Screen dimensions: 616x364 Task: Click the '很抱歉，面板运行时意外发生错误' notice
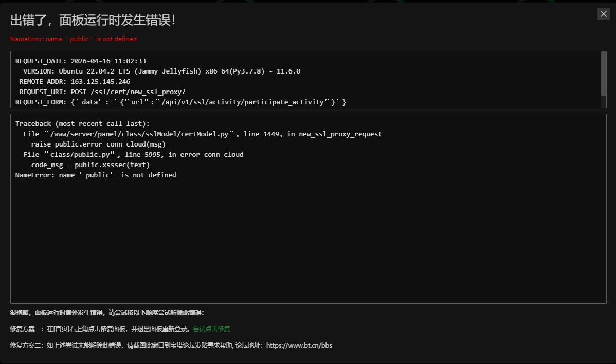pos(107,313)
